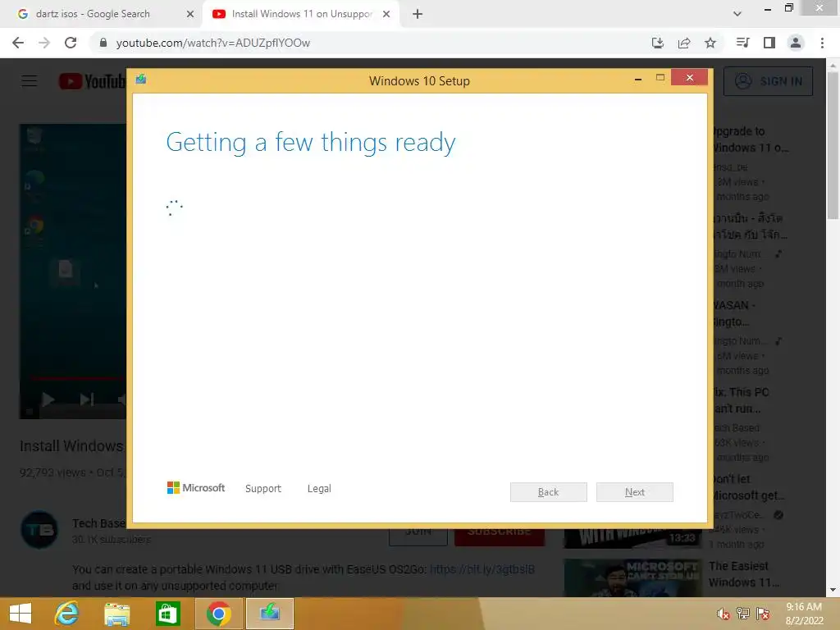Click the scrollbar down arrow
Image resolution: width=840 pixels, height=630 pixels.
(833, 590)
